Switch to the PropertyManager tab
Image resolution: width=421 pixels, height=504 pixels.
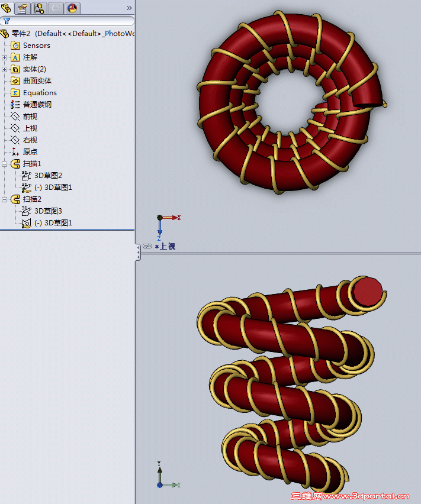click(23, 8)
